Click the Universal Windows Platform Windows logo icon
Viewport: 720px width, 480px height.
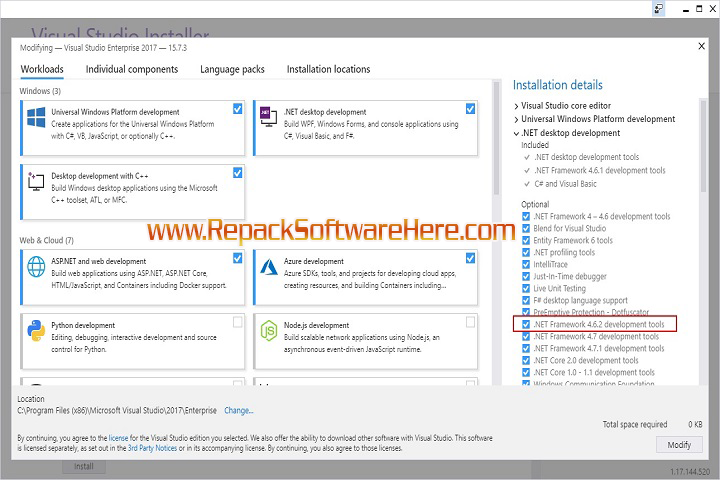(36, 117)
